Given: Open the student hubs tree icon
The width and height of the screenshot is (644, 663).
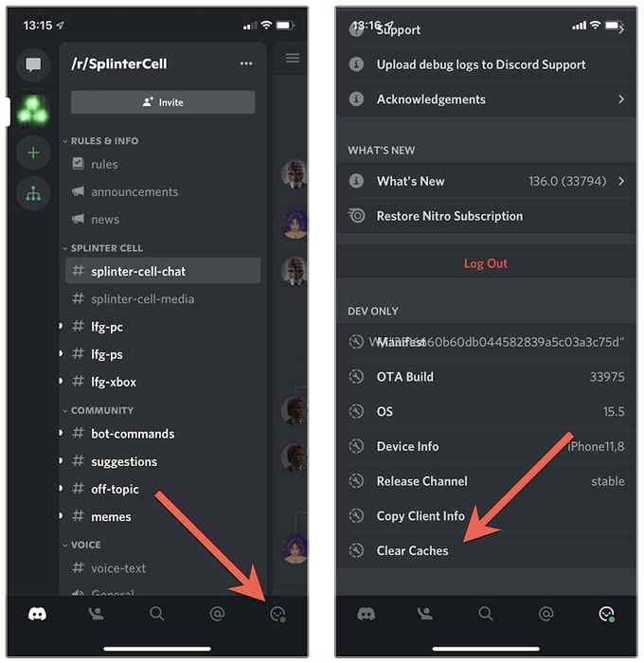Looking at the screenshot, I should click(x=33, y=194).
